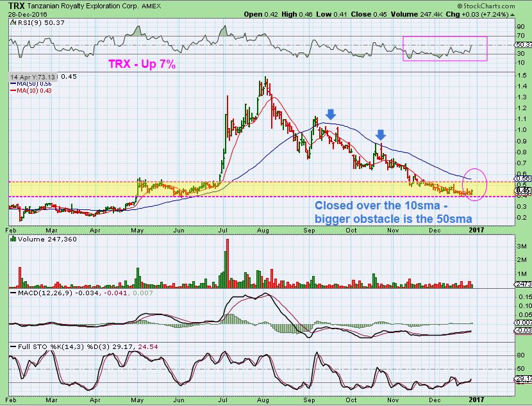Click the May label under the price chart
Viewport: 532px width, 406px height.
tap(137, 231)
